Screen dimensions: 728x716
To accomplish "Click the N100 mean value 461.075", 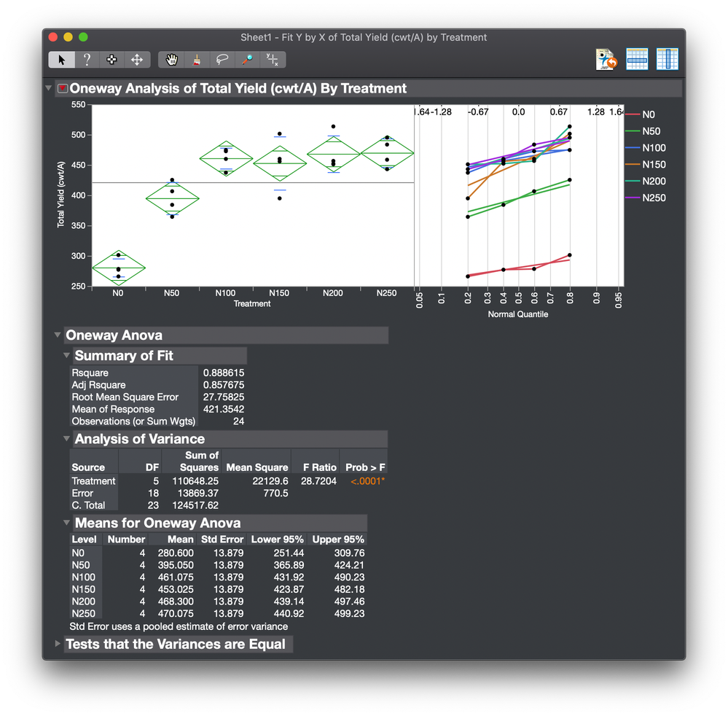I will [176, 577].
